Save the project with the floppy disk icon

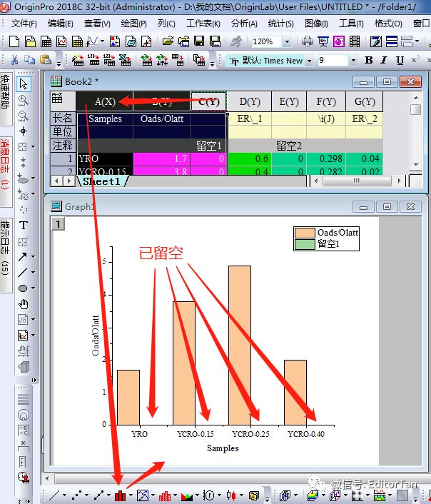(199, 41)
